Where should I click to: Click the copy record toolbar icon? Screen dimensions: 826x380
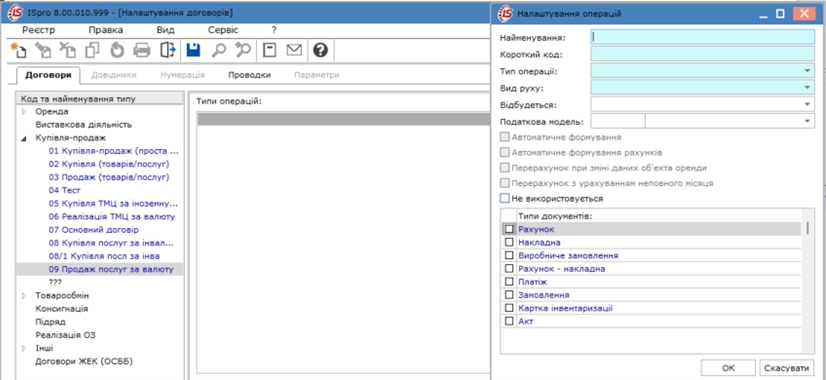[x=92, y=50]
